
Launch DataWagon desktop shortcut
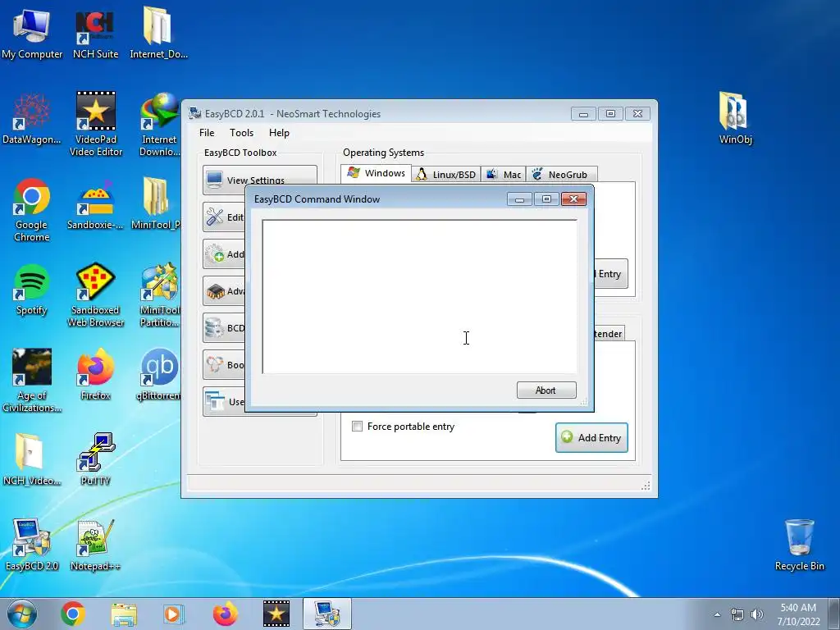coord(32,119)
